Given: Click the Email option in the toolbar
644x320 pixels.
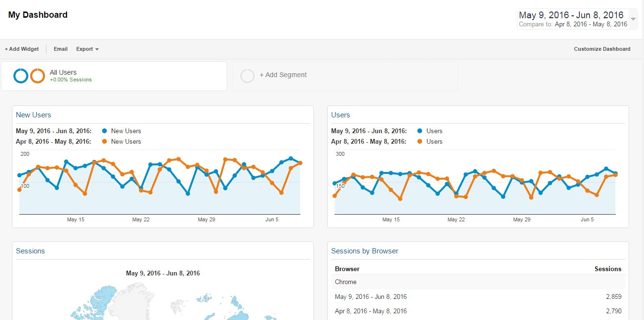Looking at the screenshot, I should click(60, 49).
